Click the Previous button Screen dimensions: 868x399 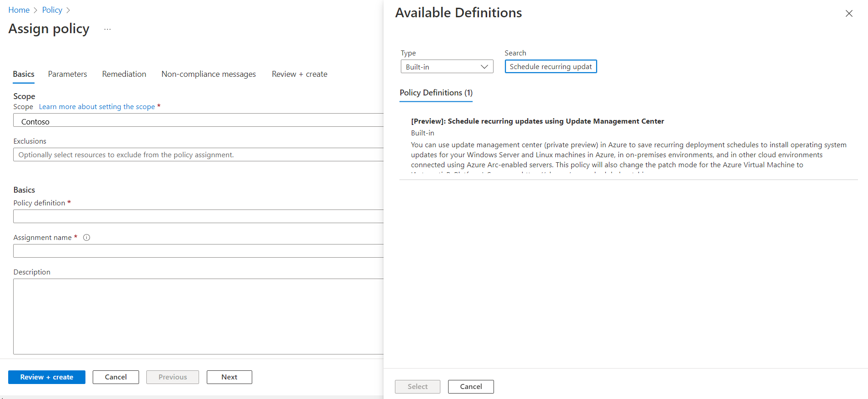pyautogui.click(x=173, y=377)
